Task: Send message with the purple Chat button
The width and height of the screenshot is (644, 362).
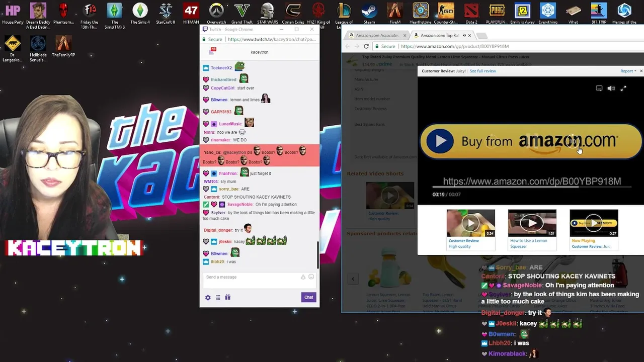Action: [308, 297]
